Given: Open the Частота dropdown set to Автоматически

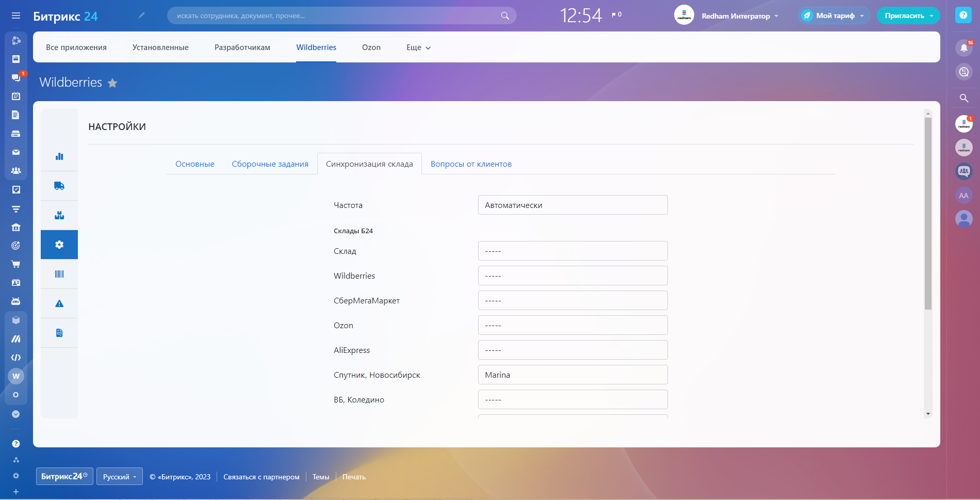Looking at the screenshot, I should (x=573, y=205).
